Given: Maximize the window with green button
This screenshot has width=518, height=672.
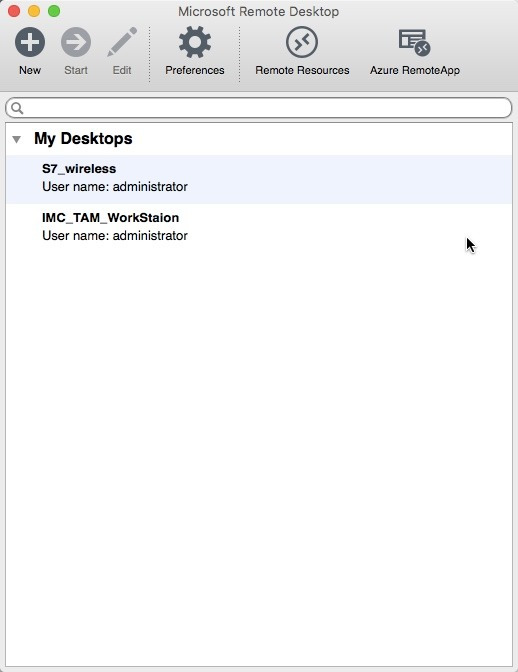Looking at the screenshot, I should (x=54, y=11).
